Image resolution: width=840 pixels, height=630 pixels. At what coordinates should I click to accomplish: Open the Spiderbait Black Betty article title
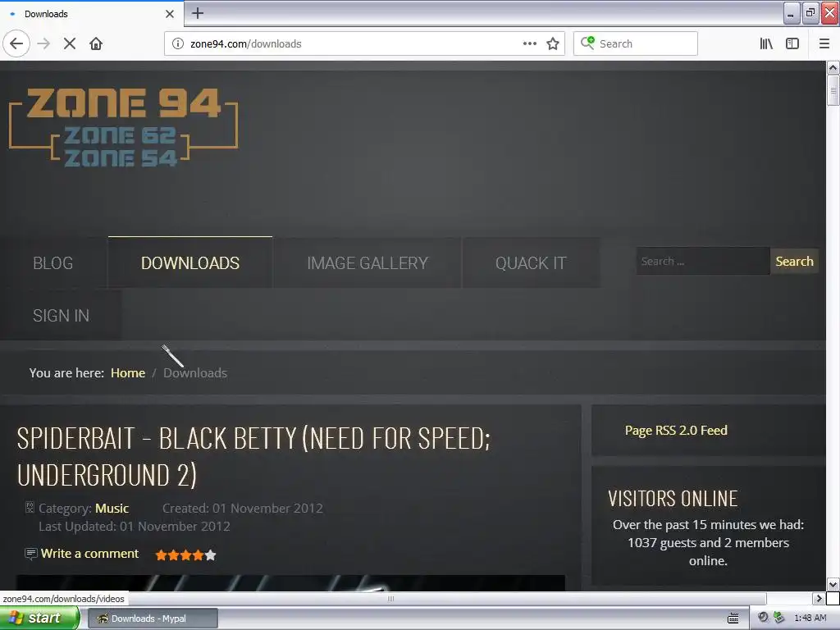(x=253, y=456)
